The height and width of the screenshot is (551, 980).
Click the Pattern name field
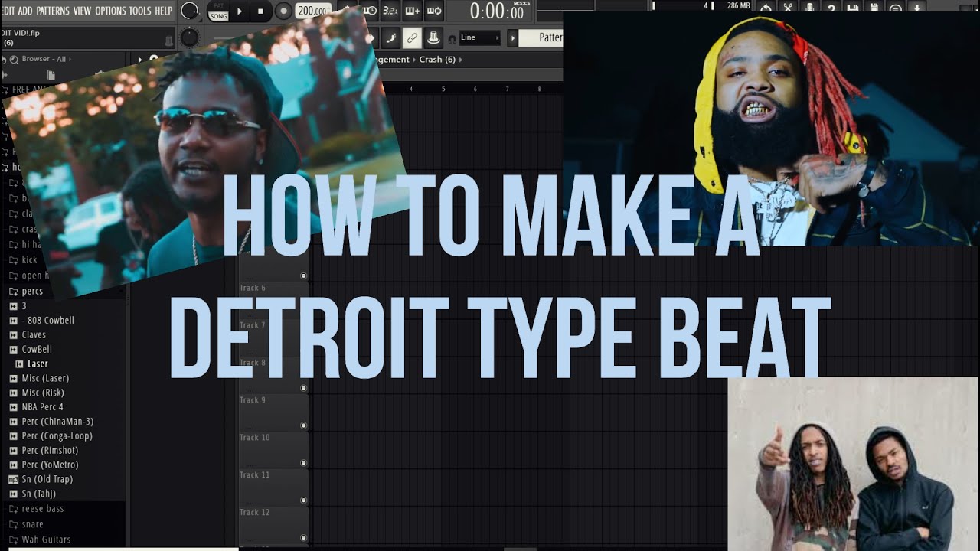tap(541, 37)
